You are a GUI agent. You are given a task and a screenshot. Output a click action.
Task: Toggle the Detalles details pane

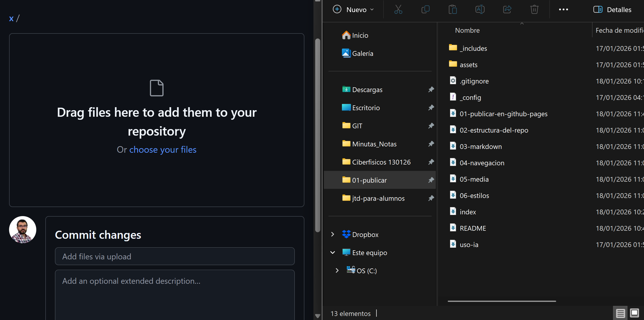click(612, 10)
